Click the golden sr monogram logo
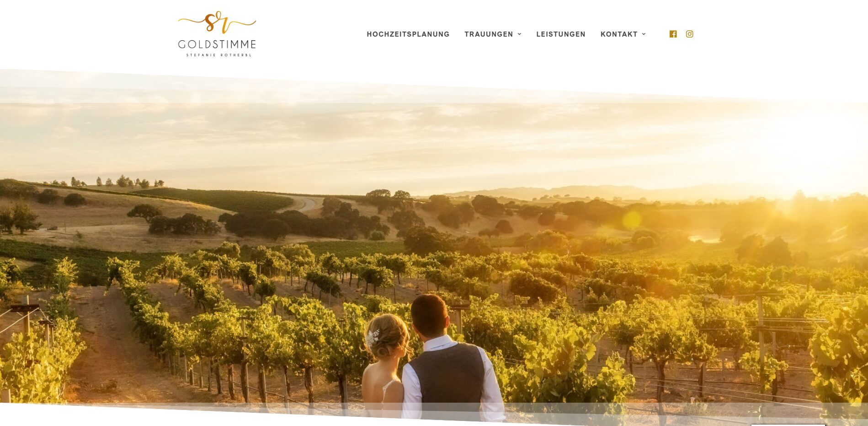868x426 pixels. (x=217, y=22)
